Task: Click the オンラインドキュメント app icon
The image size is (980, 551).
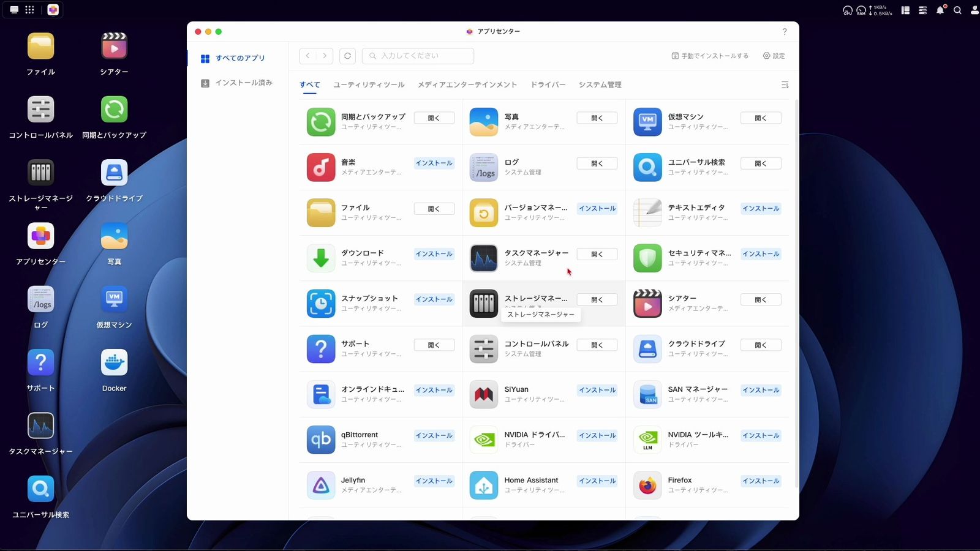Action: point(321,394)
